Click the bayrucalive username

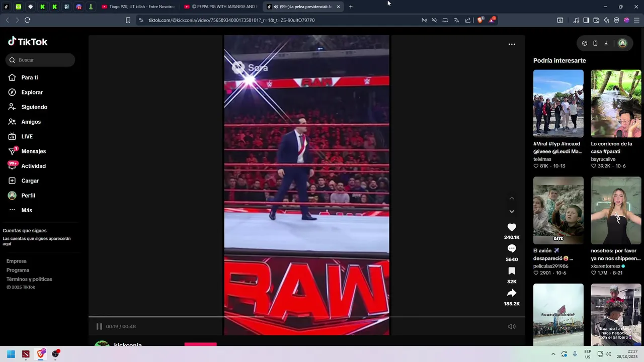pyautogui.click(x=603, y=159)
